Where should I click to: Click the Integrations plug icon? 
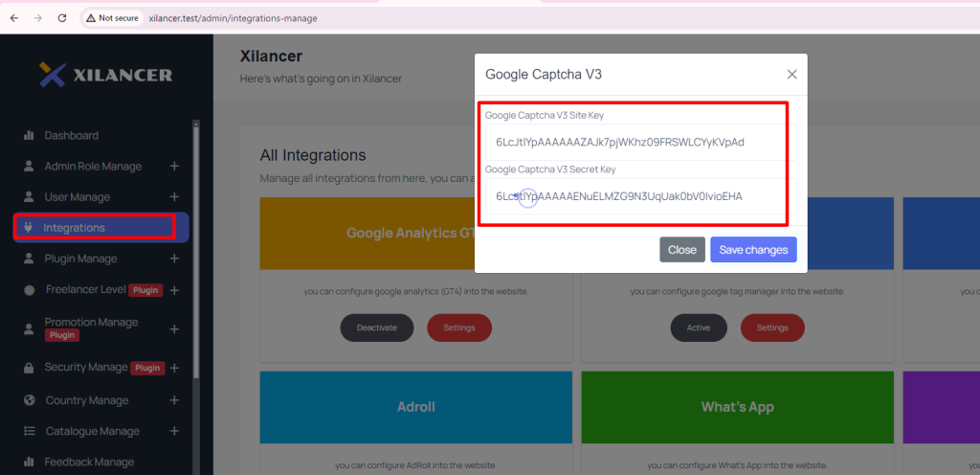[28, 228]
